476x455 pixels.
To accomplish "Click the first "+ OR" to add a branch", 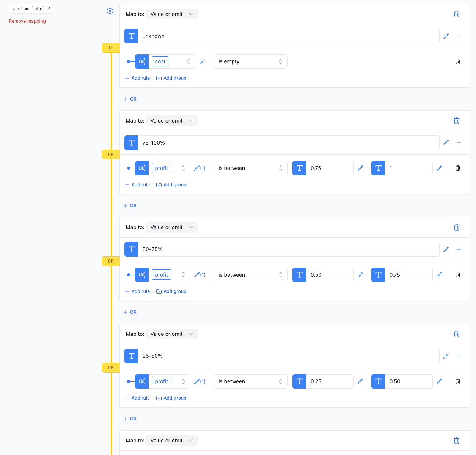I will point(130,99).
